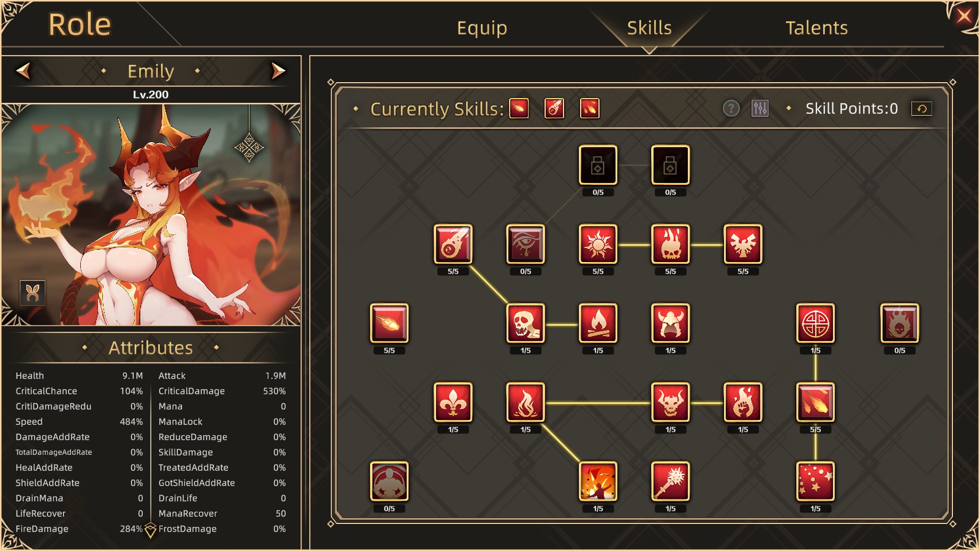Select the fleur-de-lis skill icon
980x551 pixels.
tap(453, 402)
